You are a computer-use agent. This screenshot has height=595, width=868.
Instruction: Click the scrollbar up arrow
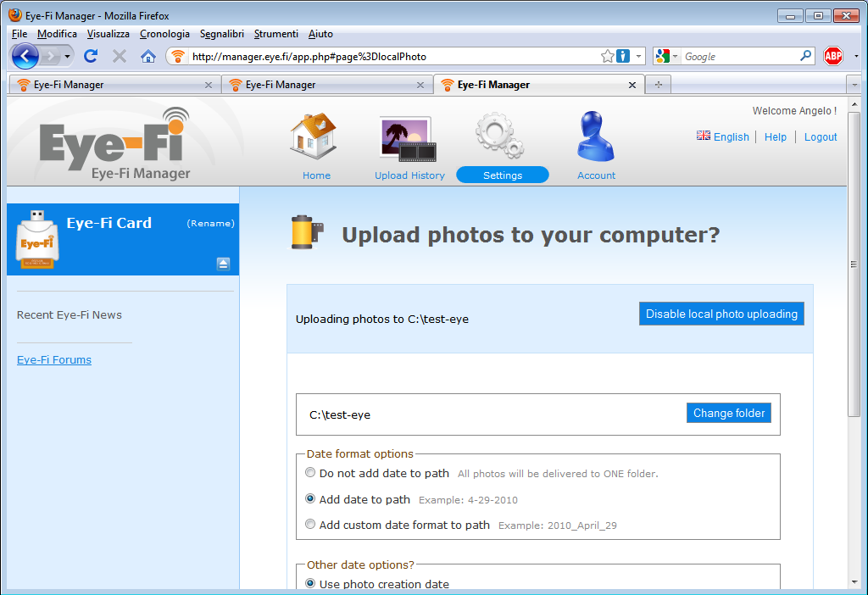(x=854, y=104)
